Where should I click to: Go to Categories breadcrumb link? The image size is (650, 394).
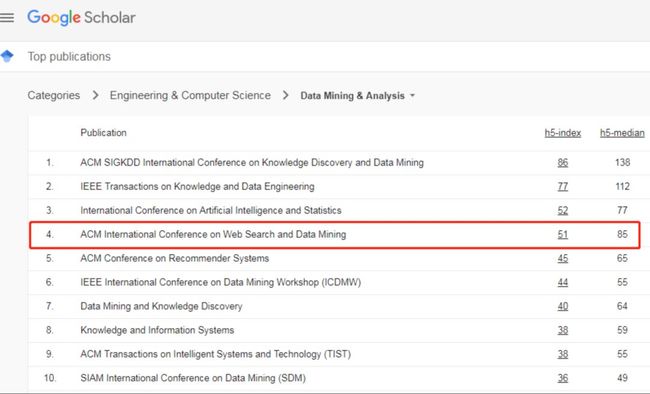pyautogui.click(x=53, y=95)
